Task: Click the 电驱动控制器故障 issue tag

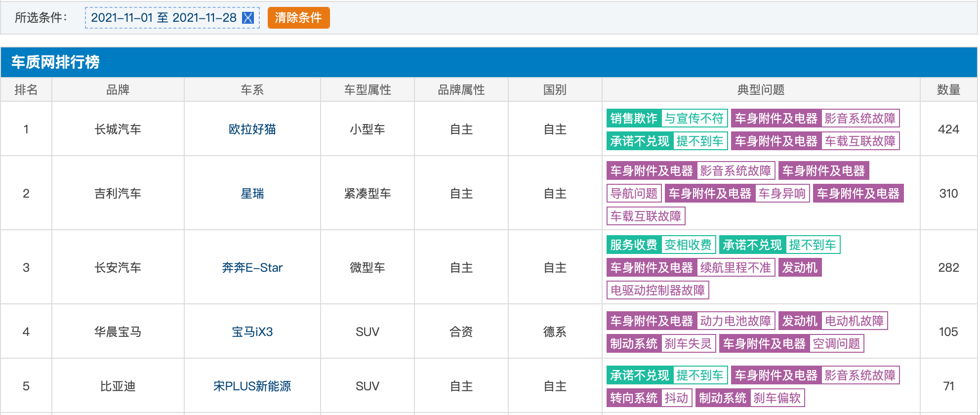Action: click(658, 290)
